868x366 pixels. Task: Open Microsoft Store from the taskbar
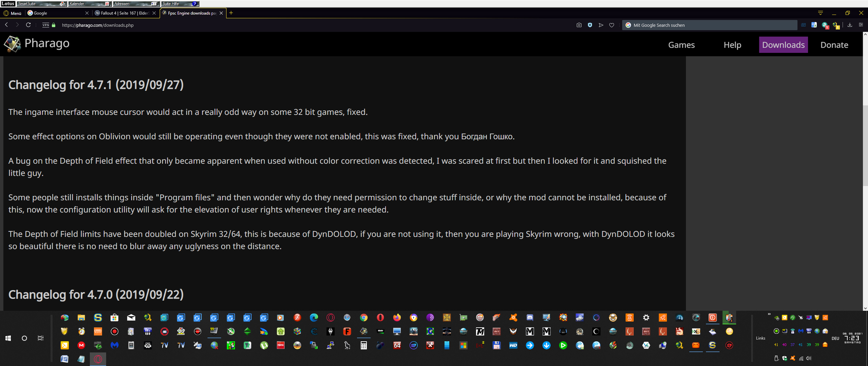pyautogui.click(x=114, y=318)
